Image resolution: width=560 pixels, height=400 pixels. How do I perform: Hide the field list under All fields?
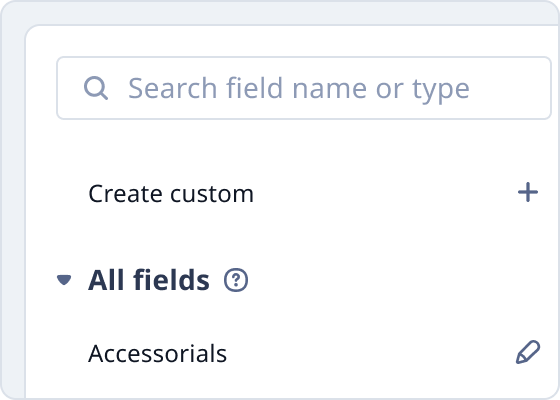point(64,280)
